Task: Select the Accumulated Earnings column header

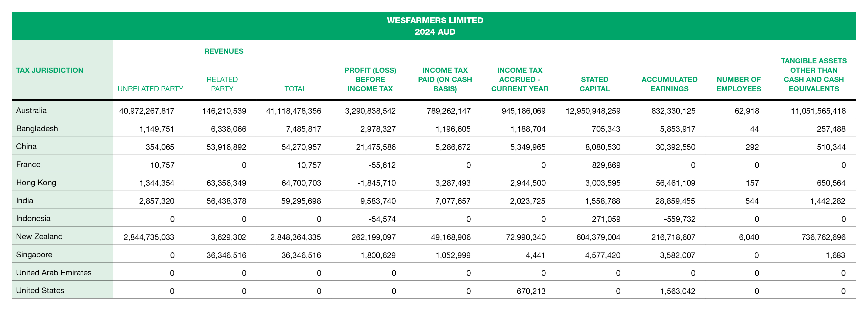Action: tap(669, 84)
